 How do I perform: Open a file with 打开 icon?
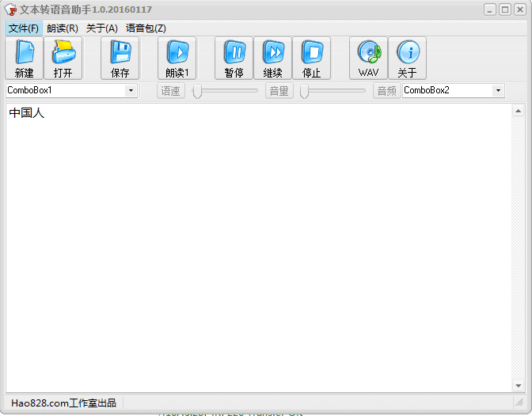tap(63, 59)
